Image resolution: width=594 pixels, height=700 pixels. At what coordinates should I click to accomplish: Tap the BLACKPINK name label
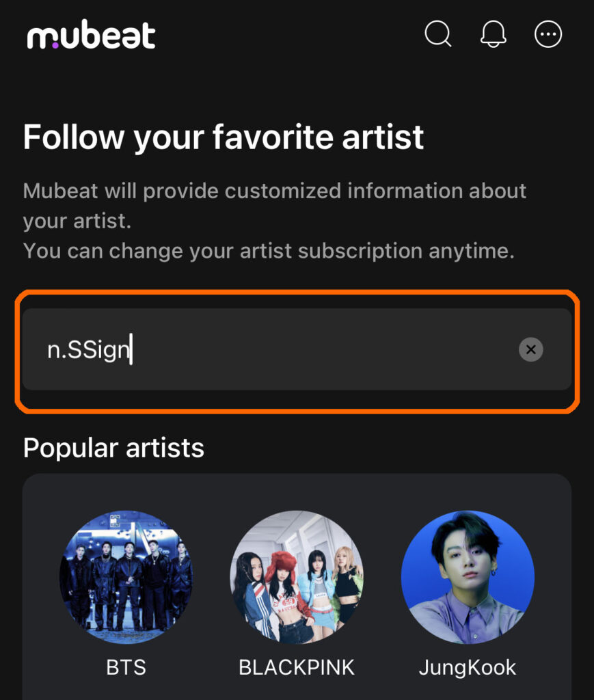click(297, 667)
